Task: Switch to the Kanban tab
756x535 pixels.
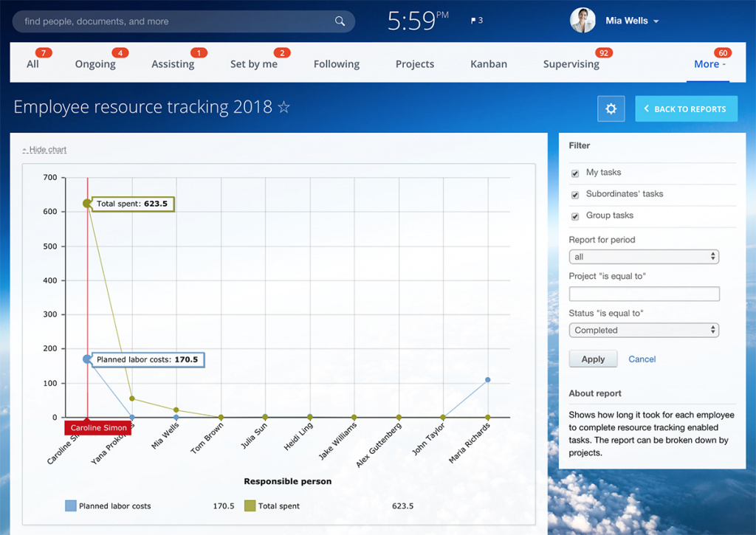Action: coord(489,64)
